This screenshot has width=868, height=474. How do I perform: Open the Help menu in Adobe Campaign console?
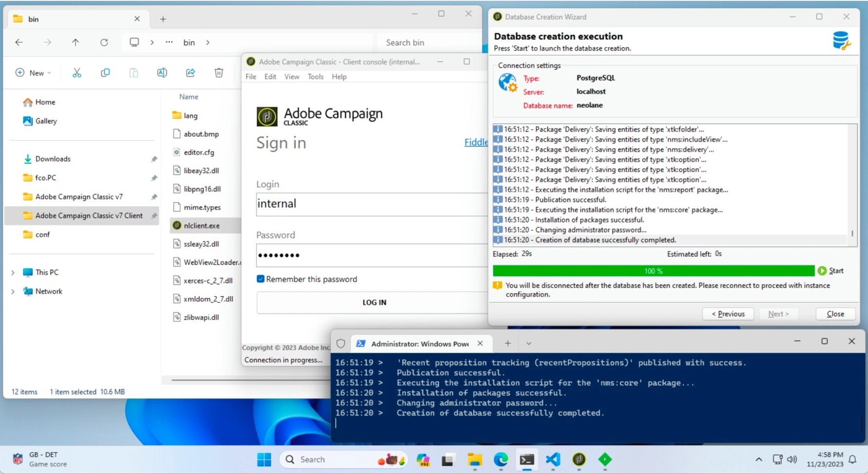point(339,76)
